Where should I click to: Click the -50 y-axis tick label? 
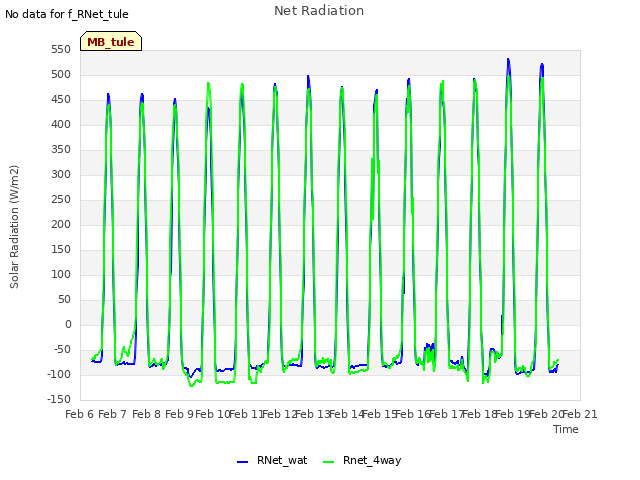[x=61, y=349]
